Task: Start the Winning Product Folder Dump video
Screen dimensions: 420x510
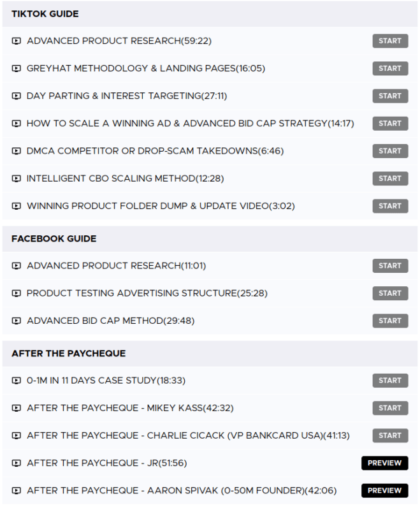Action: 390,206
